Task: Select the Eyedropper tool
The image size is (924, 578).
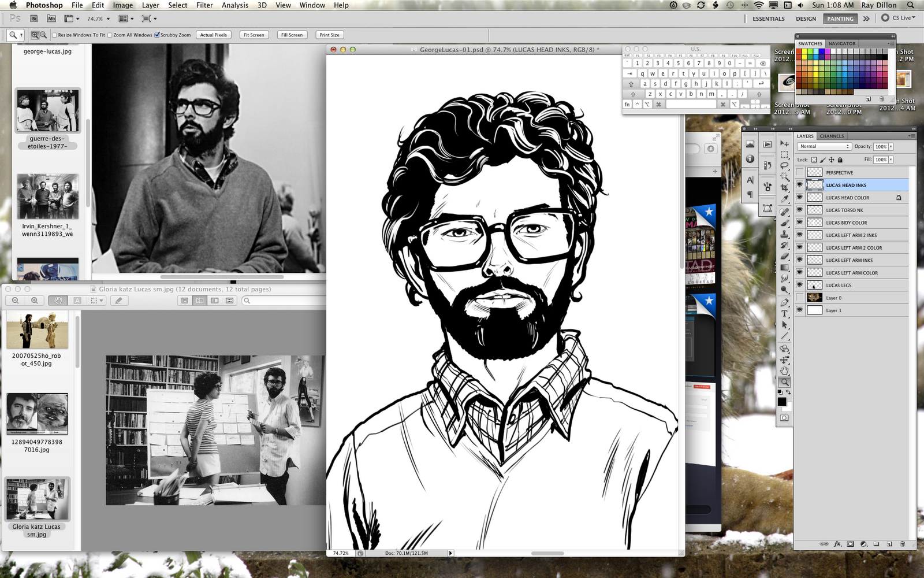Action: point(784,199)
